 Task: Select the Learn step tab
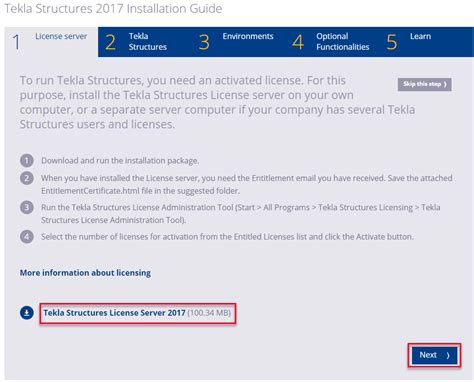(426, 42)
